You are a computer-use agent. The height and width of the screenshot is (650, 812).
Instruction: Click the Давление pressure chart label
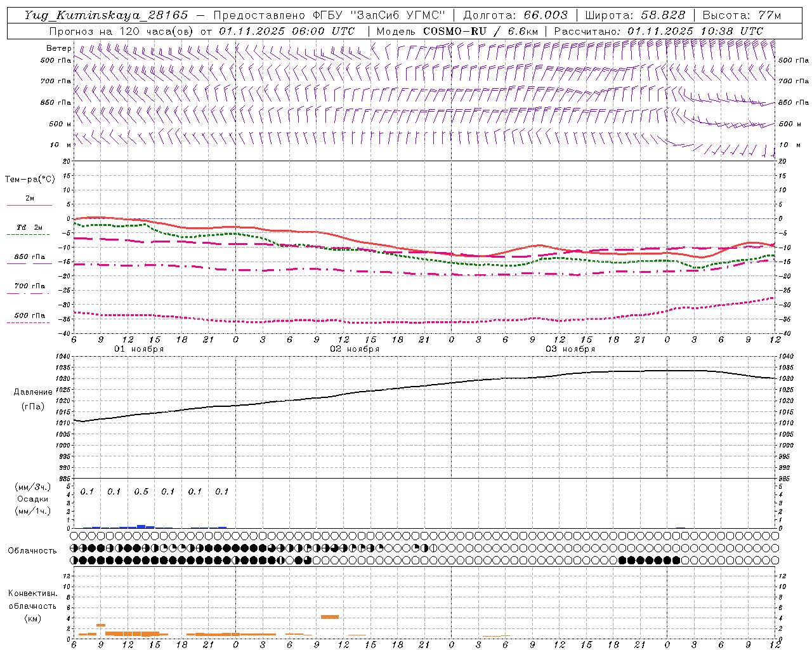[x=33, y=392]
